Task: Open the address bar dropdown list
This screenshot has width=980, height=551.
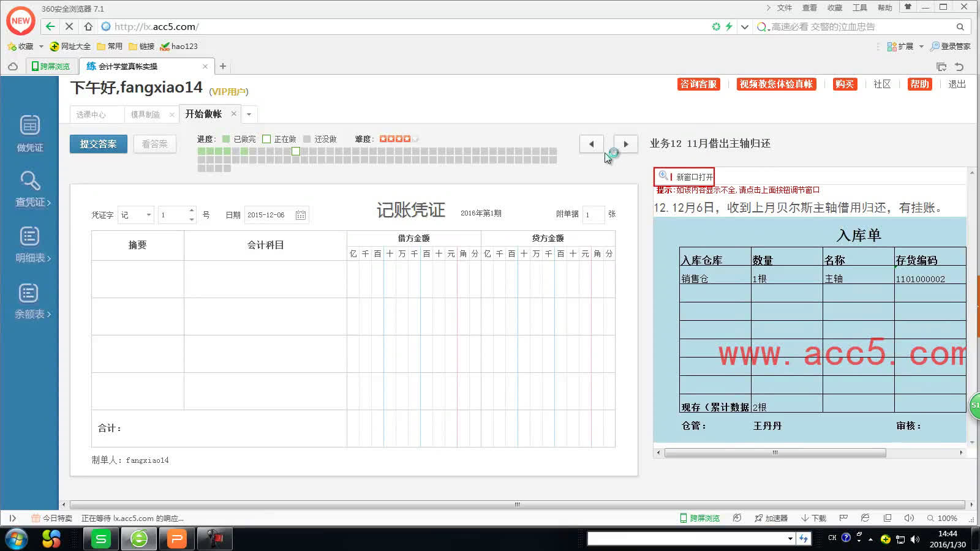Action: [x=744, y=26]
